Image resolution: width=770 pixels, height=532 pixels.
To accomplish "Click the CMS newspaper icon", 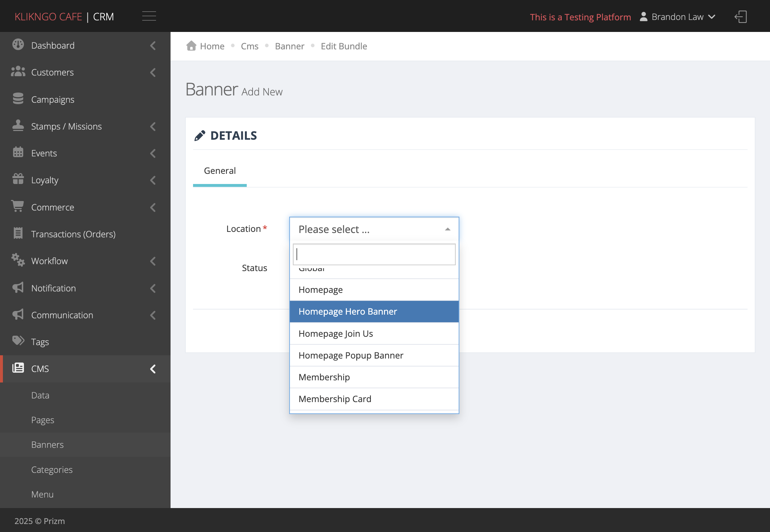I will coord(18,368).
